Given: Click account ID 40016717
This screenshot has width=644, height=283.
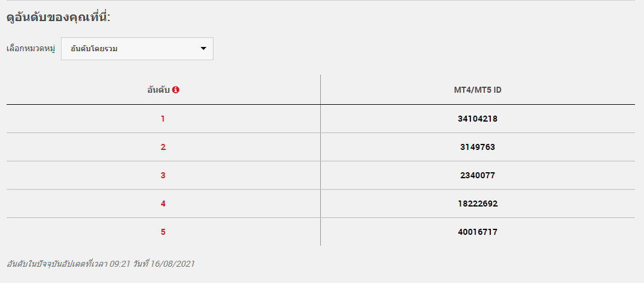Looking at the screenshot, I should (x=478, y=232).
